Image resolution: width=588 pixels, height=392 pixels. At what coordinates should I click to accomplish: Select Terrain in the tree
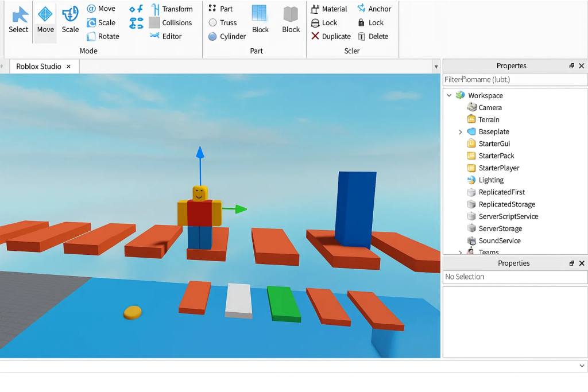(x=489, y=119)
